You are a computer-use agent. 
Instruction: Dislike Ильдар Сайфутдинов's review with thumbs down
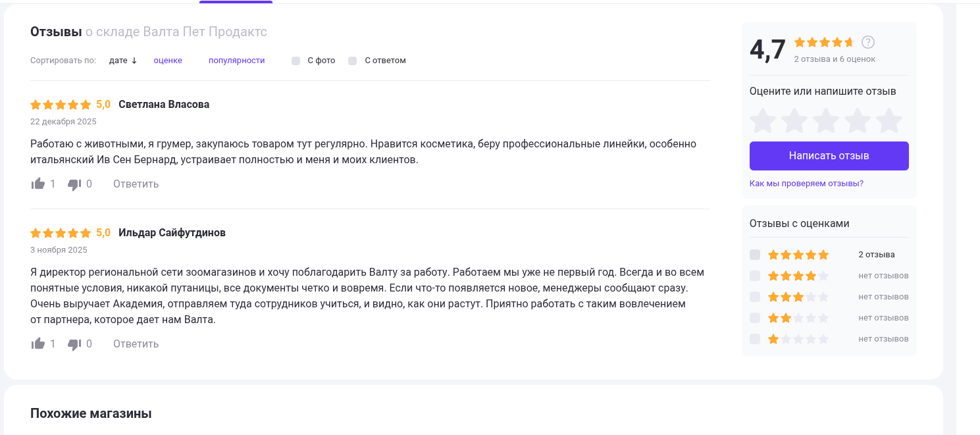[x=74, y=344]
